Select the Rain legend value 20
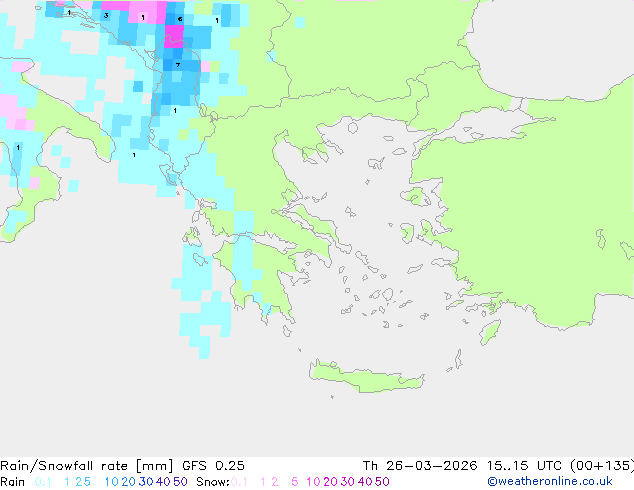The width and height of the screenshot is (634, 490). point(129,482)
